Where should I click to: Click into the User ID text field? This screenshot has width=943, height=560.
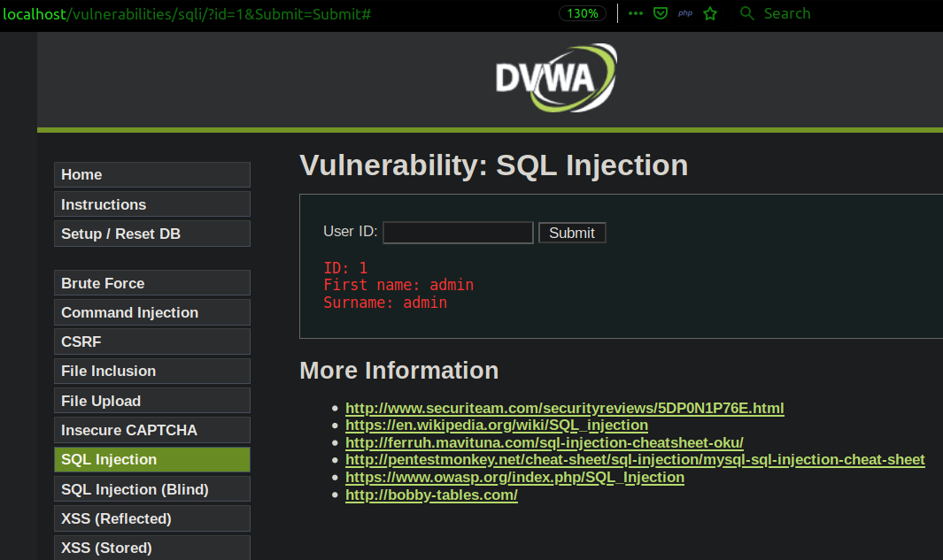(458, 233)
